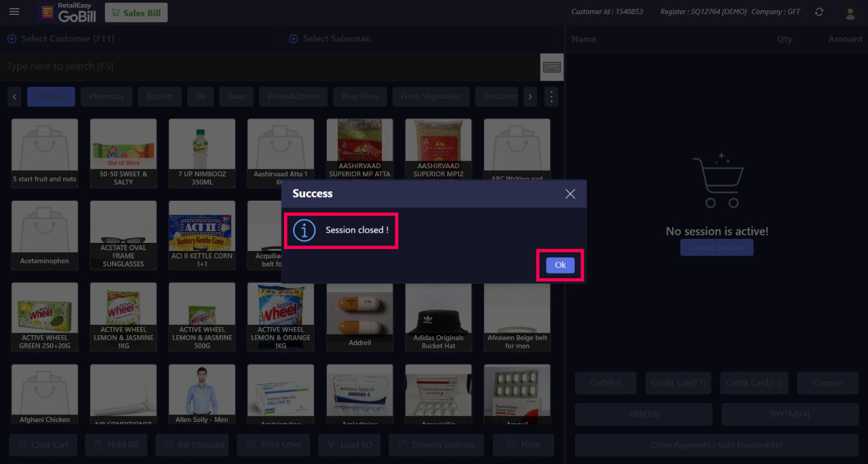Open the on-screen keyboard icon

(552, 67)
